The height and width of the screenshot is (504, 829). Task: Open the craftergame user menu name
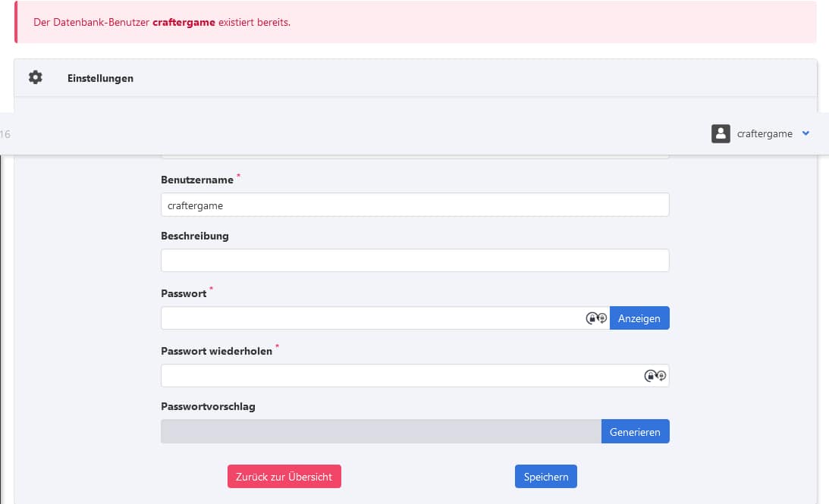tap(764, 134)
